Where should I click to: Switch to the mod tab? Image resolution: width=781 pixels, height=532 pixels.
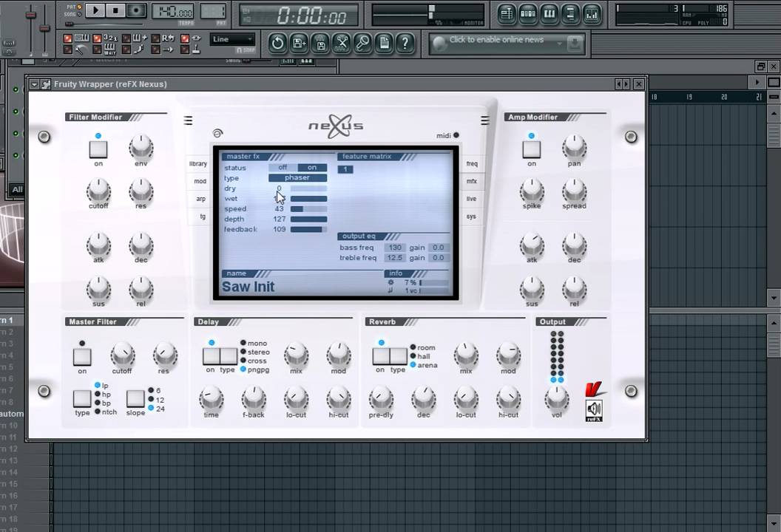[x=200, y=181]
